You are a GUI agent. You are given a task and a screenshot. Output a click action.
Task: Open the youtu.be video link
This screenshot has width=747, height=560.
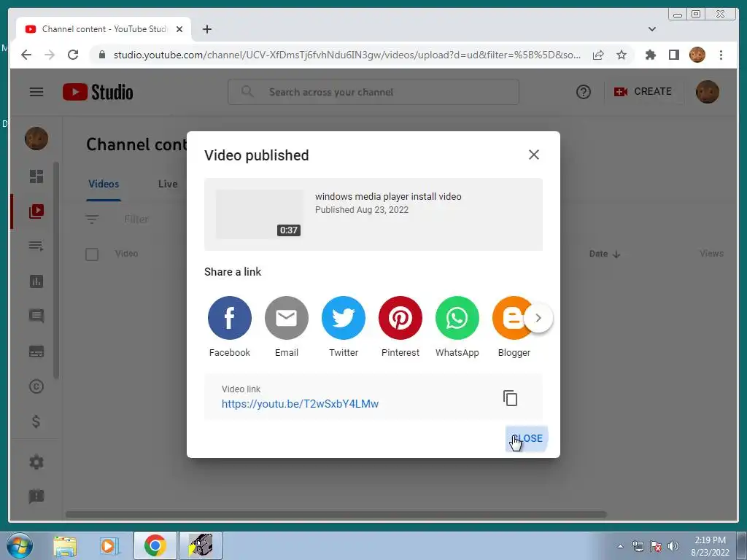click(x=300, y=404)
